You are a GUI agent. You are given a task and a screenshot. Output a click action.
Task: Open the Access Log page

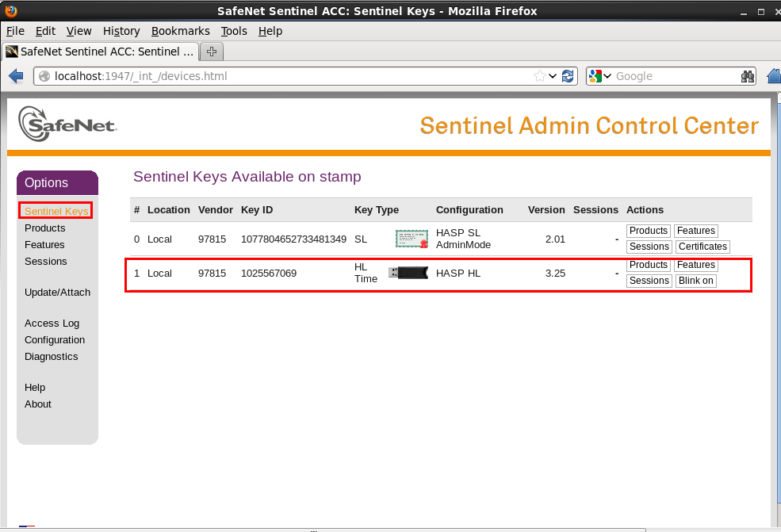[52, 323]
